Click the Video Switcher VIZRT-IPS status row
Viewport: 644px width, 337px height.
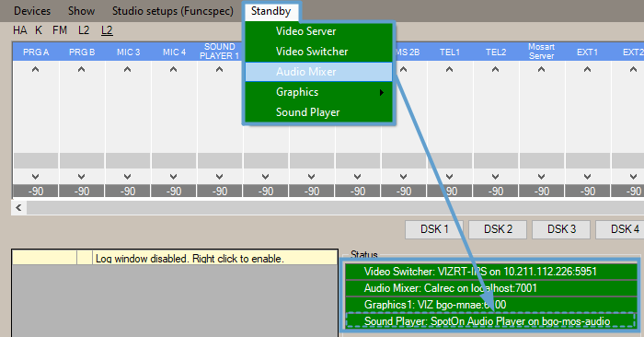click(x=491, y=272)
